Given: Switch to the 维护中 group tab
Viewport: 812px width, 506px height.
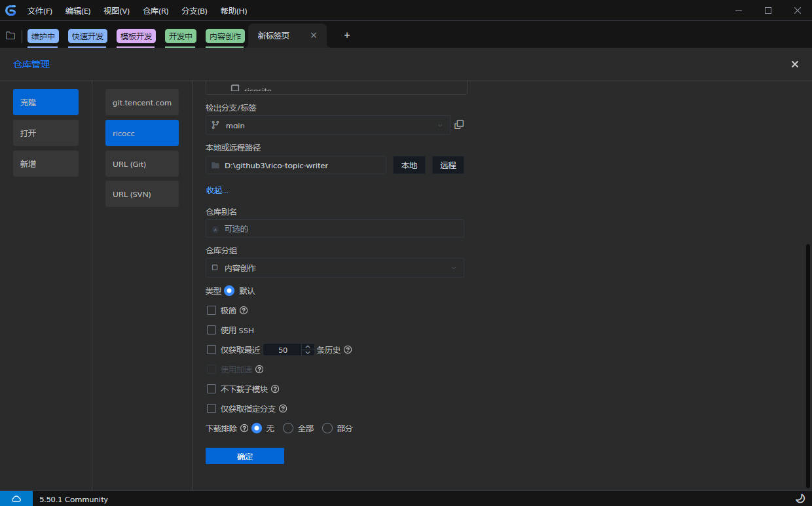Looking at the screenshot, I should pos(43,36).
